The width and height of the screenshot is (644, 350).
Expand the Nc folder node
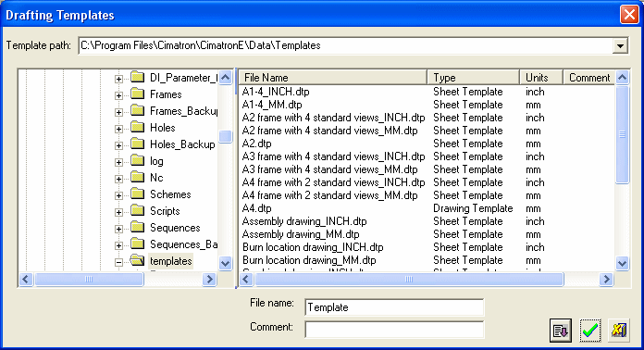[x=118, y=179]
